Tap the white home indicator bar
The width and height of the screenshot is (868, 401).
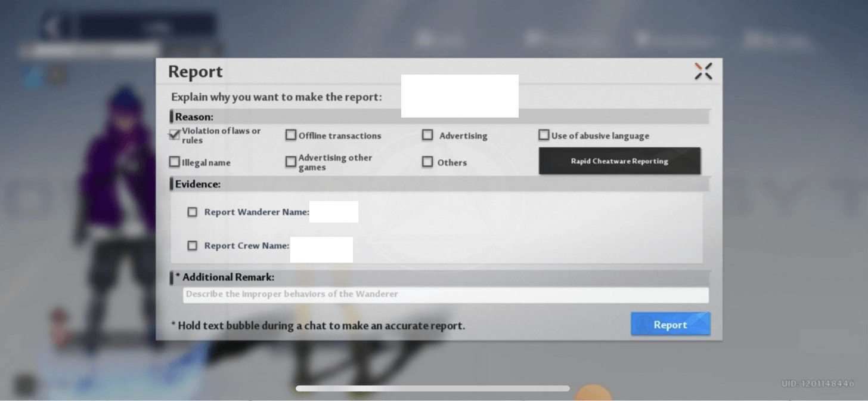click(432, 388)
